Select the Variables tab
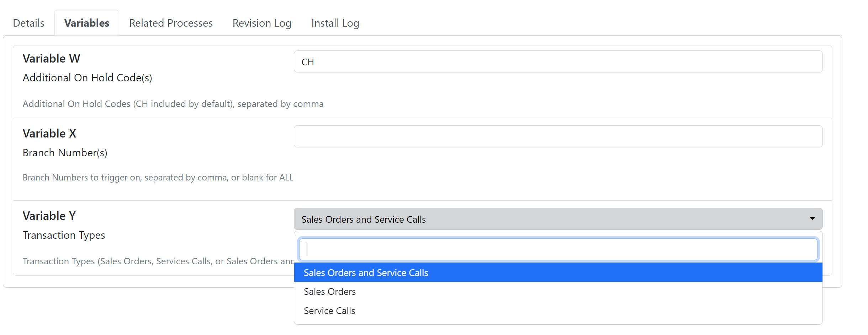The image size is (868, 335). point(87,23)
